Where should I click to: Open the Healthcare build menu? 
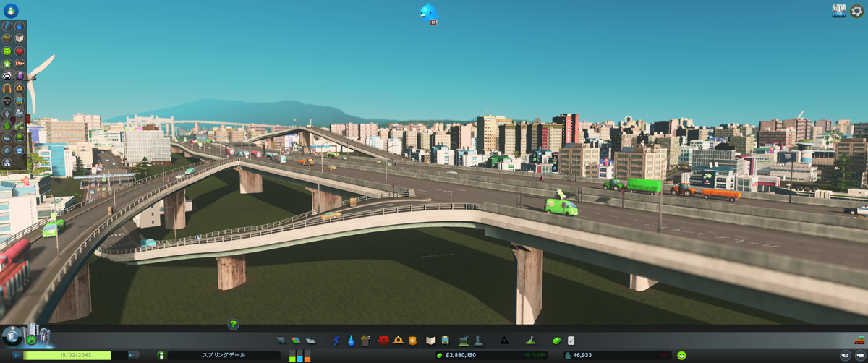click(x=384, y=341)
